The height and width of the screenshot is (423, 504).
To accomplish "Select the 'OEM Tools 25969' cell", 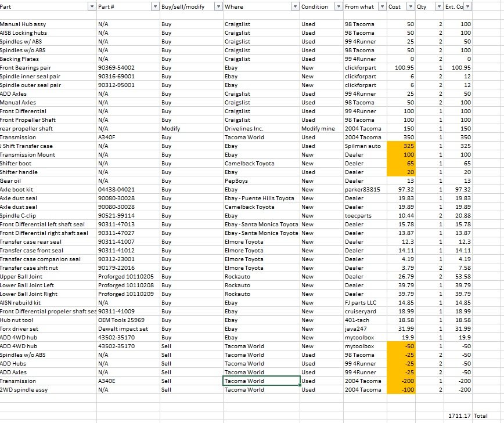I will coord(128,320).
